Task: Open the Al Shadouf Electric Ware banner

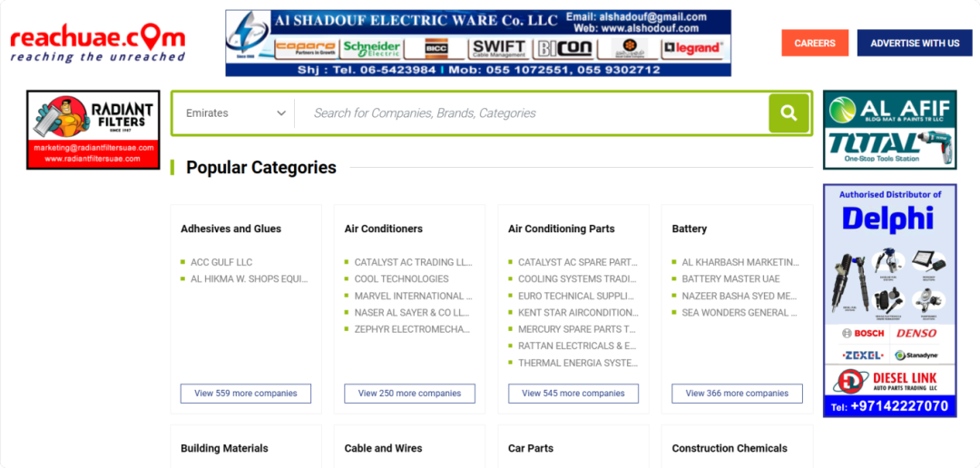Action: point(478,44)
